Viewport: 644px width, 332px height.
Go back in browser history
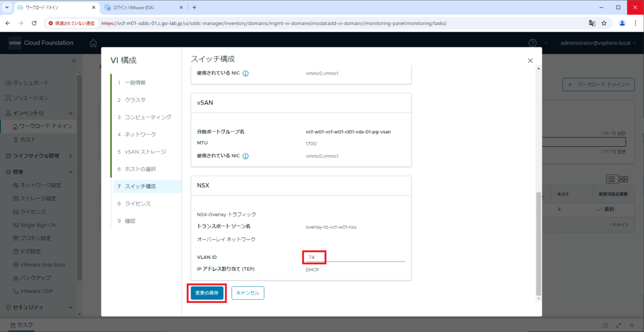click(x=8, y=23)
